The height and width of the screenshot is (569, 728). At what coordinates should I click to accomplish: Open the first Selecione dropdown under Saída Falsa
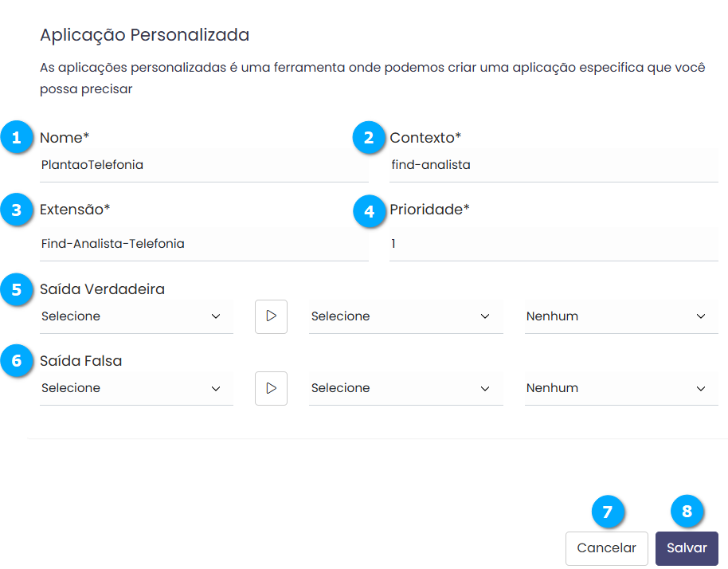pyautogui.click(x=136, y=388)
